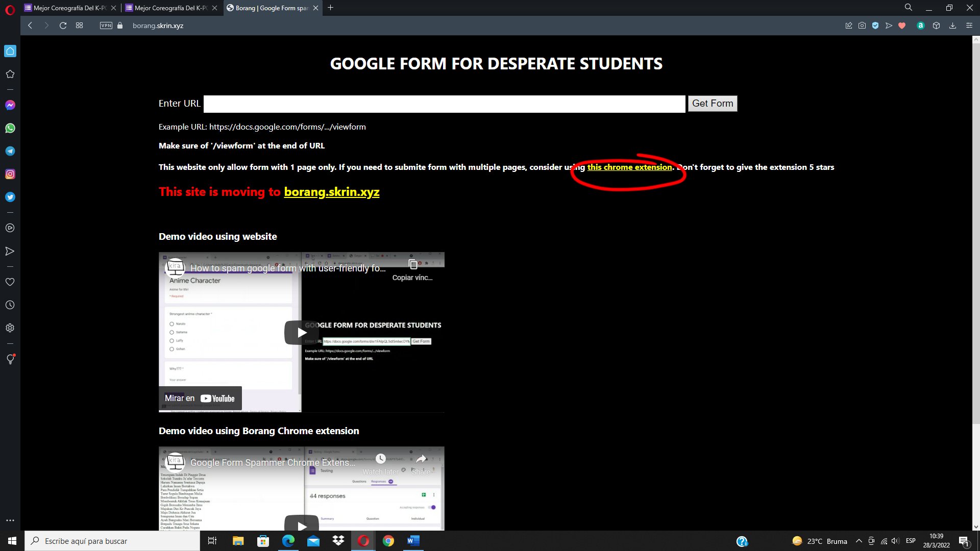Viewport: 980px width, 551px height.
Task: Open WhatsApp sidebar panel
Action: pyautogui.click(x=10, y=128)
